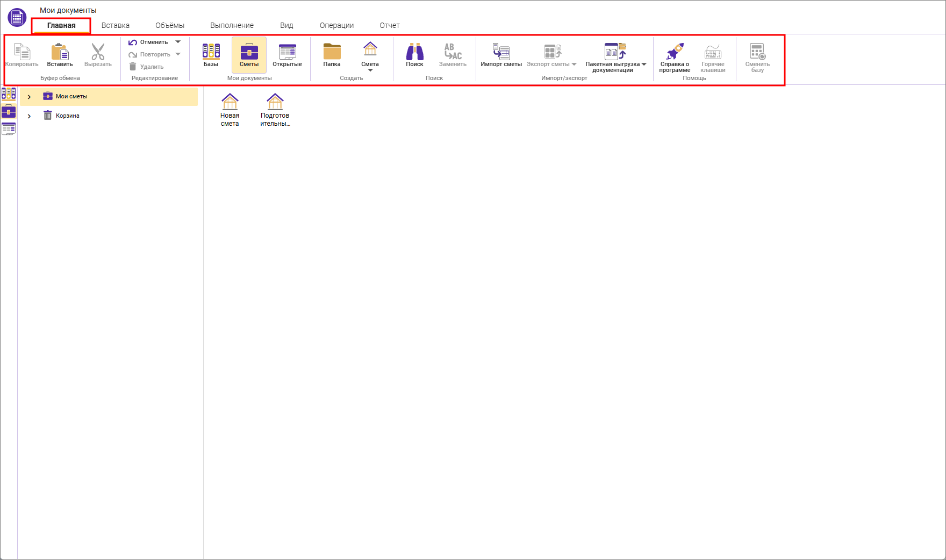This screenshot has height=560, width=946.
Task: Click Импорт сметы icon
Action: 501,52
